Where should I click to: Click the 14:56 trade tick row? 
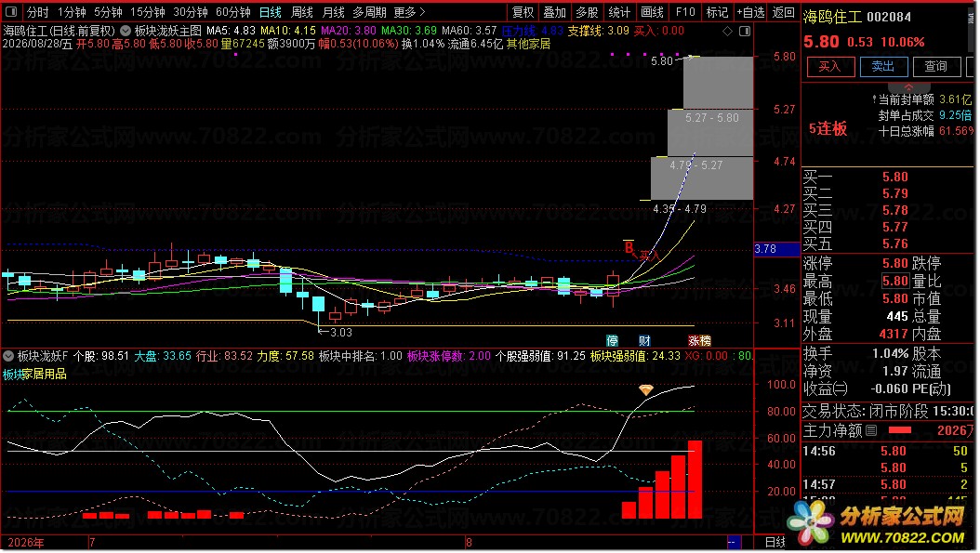pos(888,451)
